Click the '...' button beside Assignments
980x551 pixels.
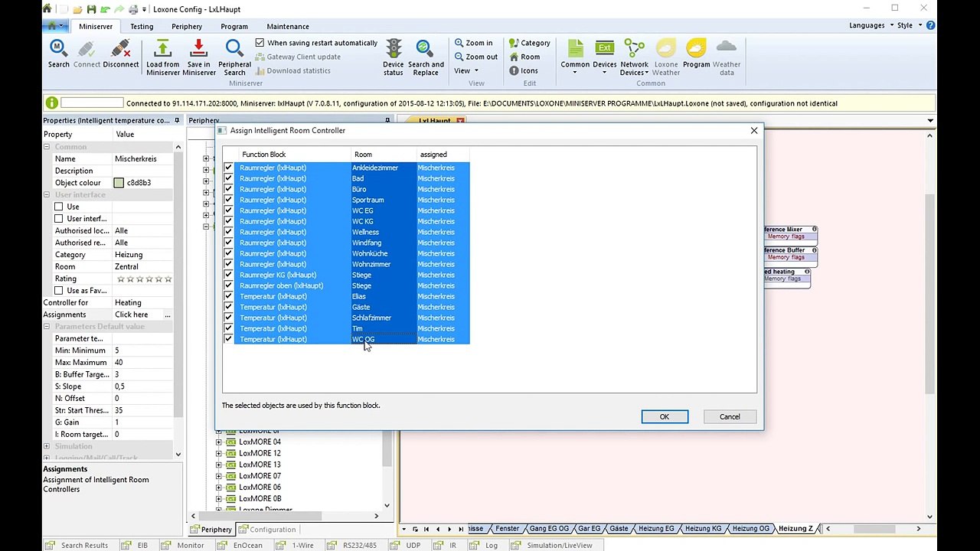coord(168,315)
